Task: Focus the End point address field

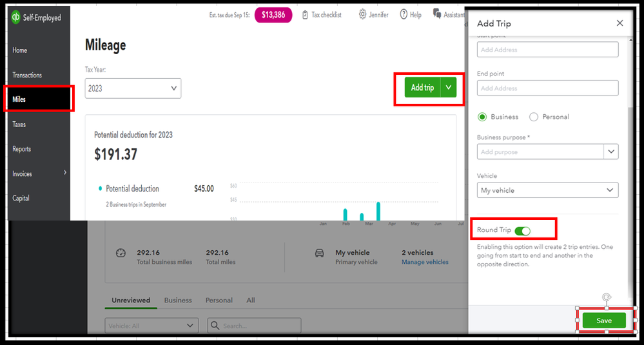Action: 547,88
